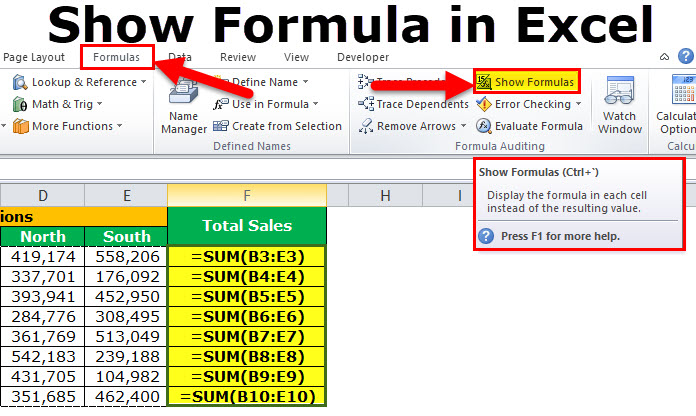Click the cell containing 452,950
Viewport: 696px width, 416px height.
(x=126, y=297)
